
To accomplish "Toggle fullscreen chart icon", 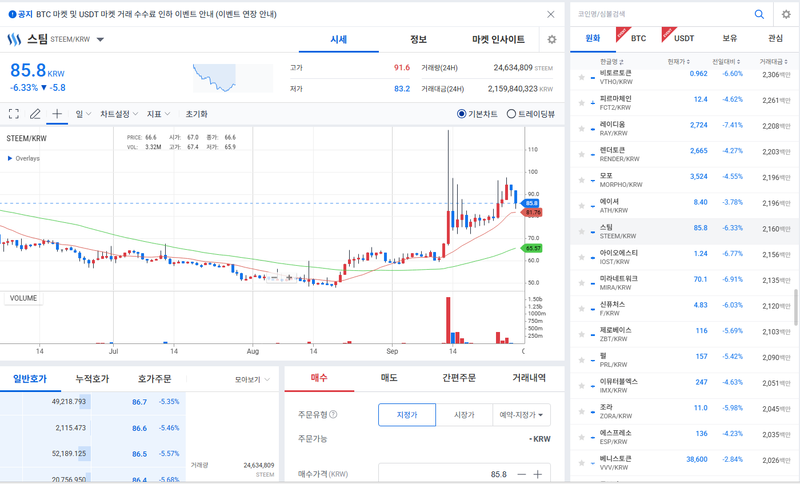I will (x=14, y=114).
